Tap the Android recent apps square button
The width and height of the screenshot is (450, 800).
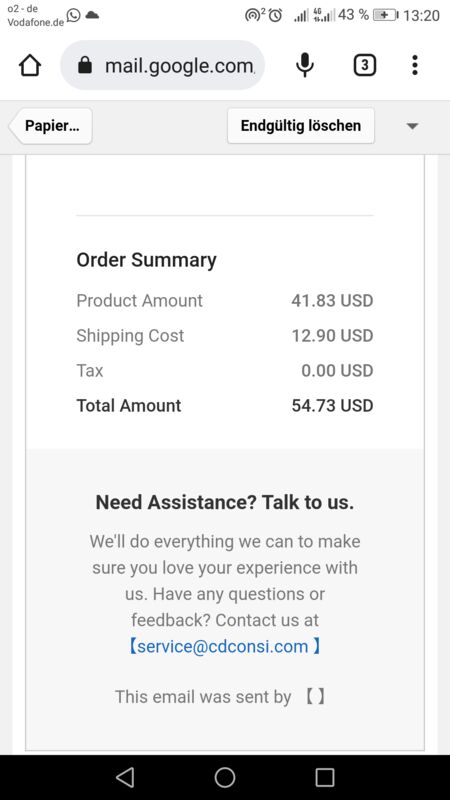click(x=324, y=777)
